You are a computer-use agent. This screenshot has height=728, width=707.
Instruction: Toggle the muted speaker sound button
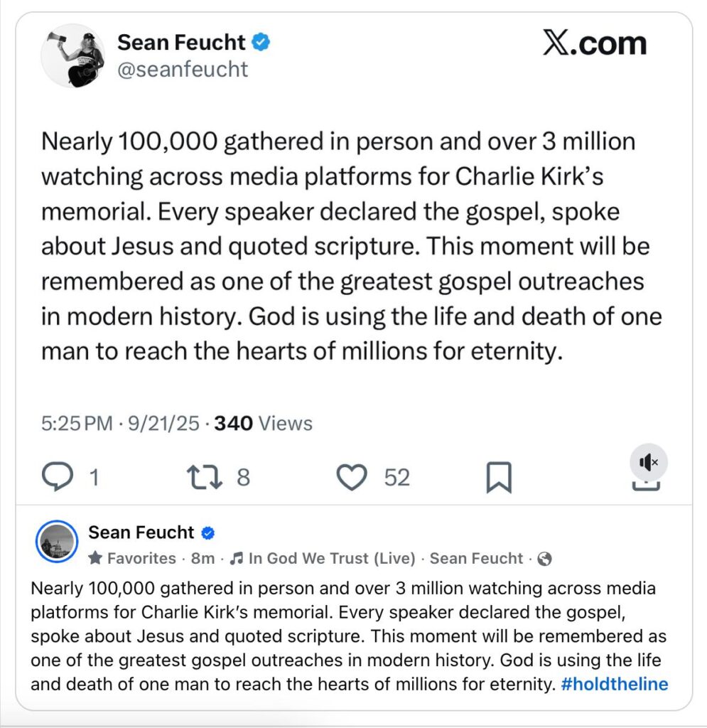click(649, 463)
